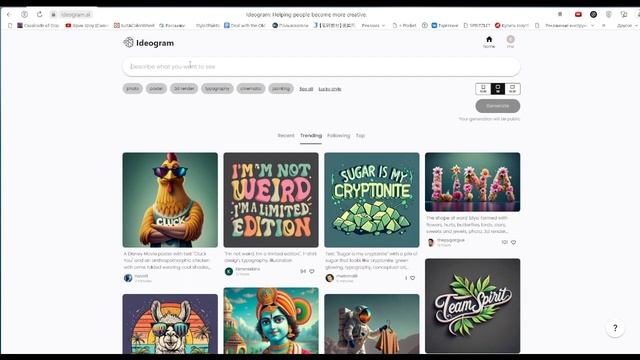Select the square aspect ratio option
This screenshot has height=360, width=640.
pyautogui.click(x=498, y=89)
